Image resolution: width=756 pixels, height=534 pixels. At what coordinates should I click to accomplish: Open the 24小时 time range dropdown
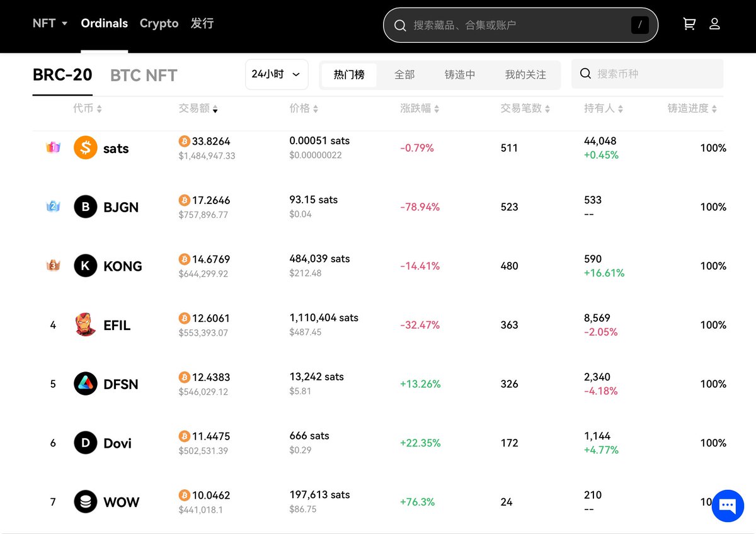[x=277, y=74]
